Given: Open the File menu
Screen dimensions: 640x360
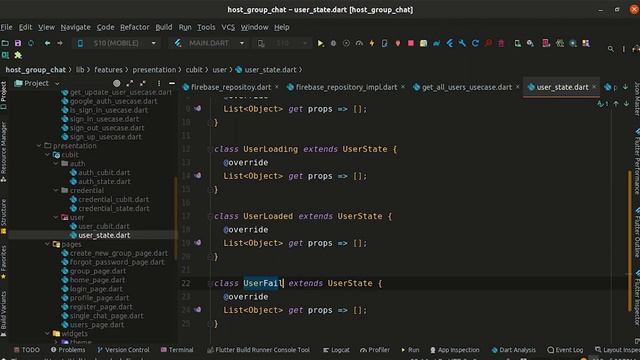Looking at the screenshot, I should (7, 27).
